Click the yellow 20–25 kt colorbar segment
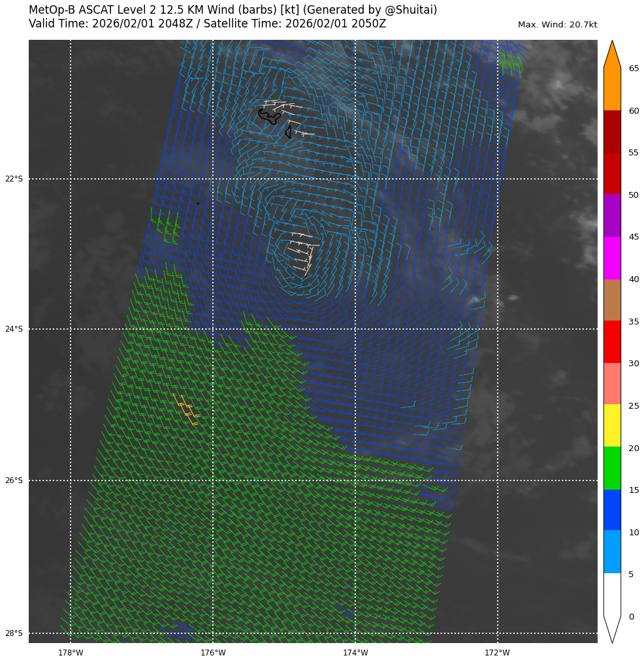The image size is (644, 662). pos(612,426)
